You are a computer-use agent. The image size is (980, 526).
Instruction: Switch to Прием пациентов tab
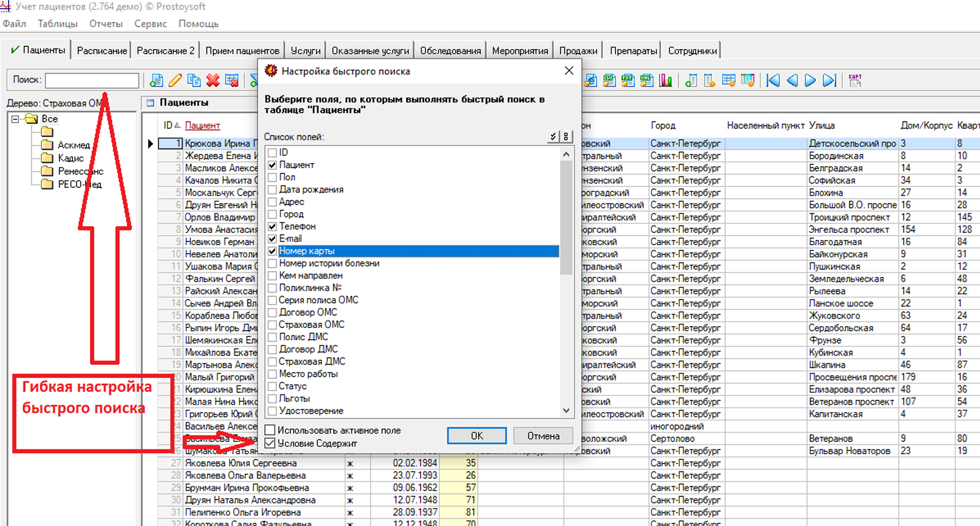[242, 50]
